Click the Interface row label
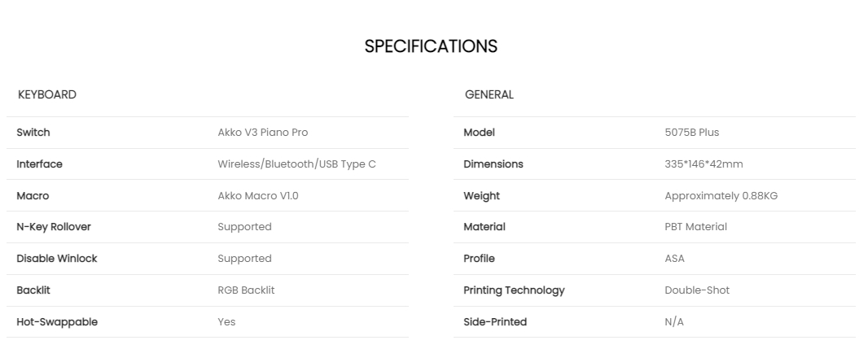The height and width of the screenshot is (362, 868). 39,164
